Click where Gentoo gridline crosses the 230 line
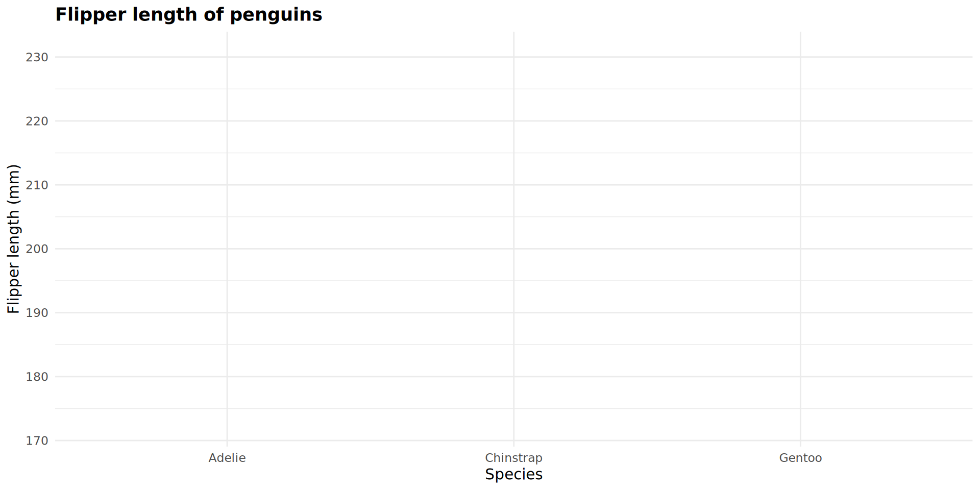This screenshot has height=490, width=980. pos(800,57)
